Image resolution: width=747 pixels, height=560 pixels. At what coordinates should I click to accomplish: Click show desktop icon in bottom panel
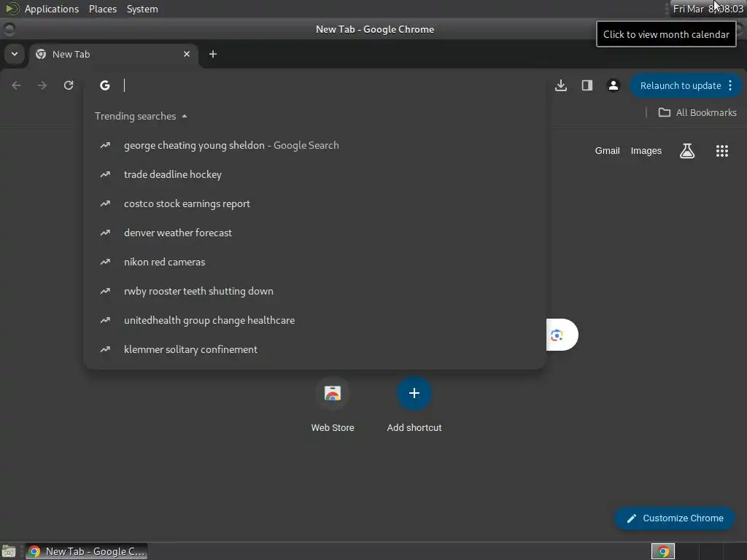(9, 551)
